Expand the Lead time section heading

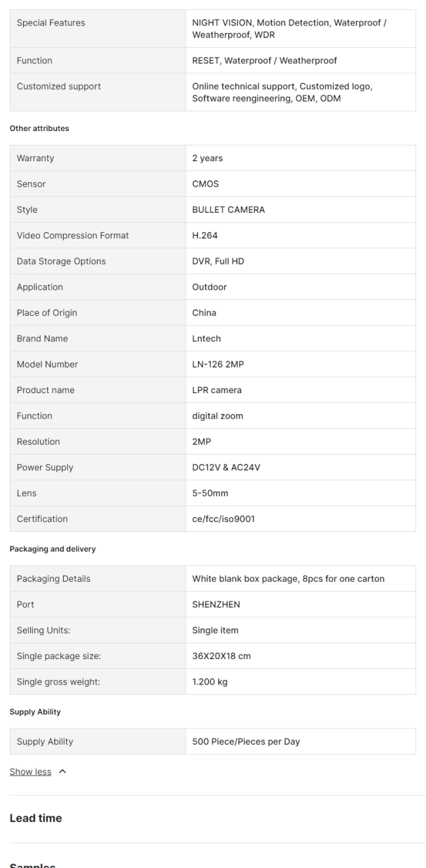click(x=35, y=818)
